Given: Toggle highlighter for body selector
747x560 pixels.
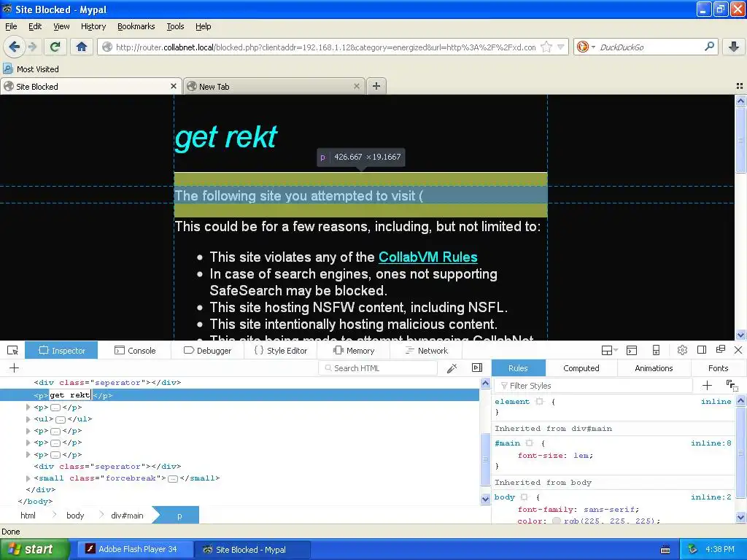Looking at the screenshot, I should (x=524, y=497).
